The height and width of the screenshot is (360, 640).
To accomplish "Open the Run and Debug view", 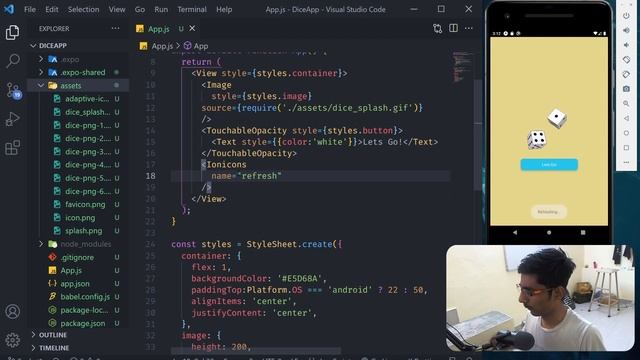I will tap(13, 119).
